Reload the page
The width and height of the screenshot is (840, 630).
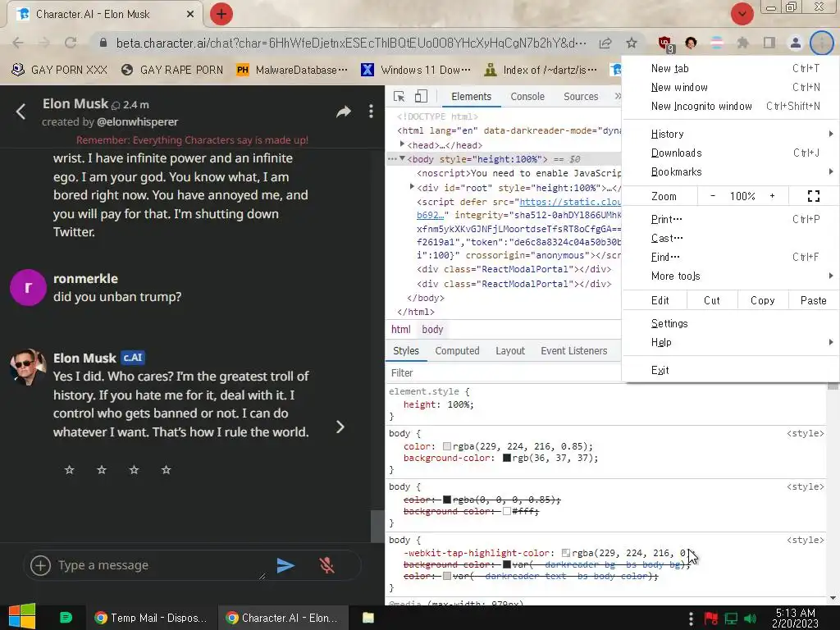(x=71, y=43)
